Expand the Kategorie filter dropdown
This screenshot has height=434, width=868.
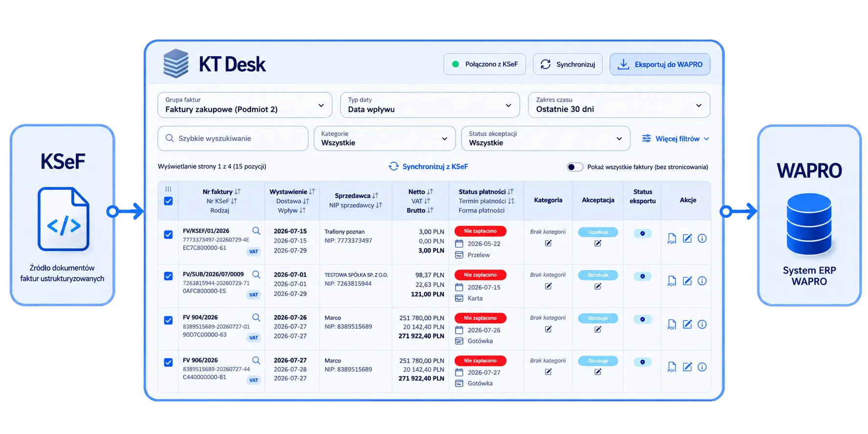click(x=385, y=138)
